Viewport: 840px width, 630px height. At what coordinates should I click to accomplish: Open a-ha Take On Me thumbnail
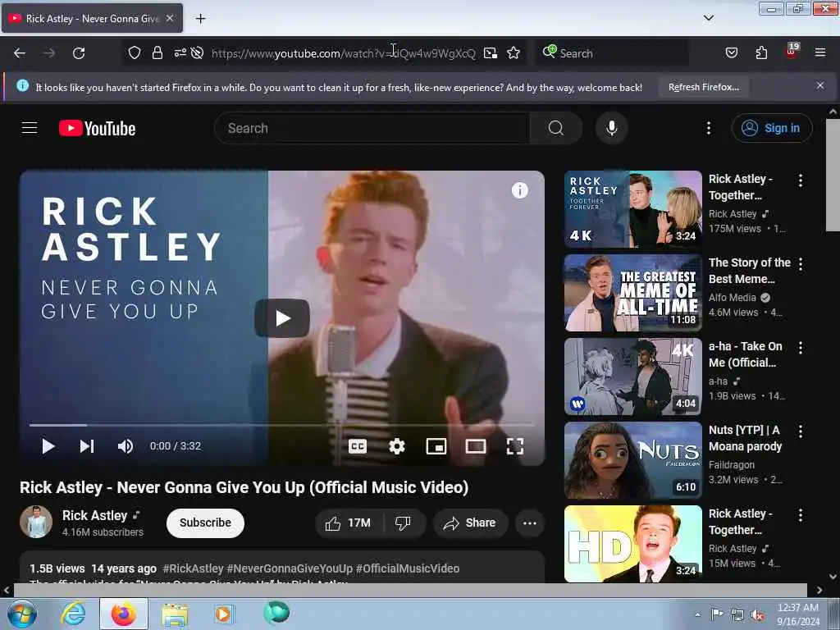pyautogui.click(x=632, y=376)
